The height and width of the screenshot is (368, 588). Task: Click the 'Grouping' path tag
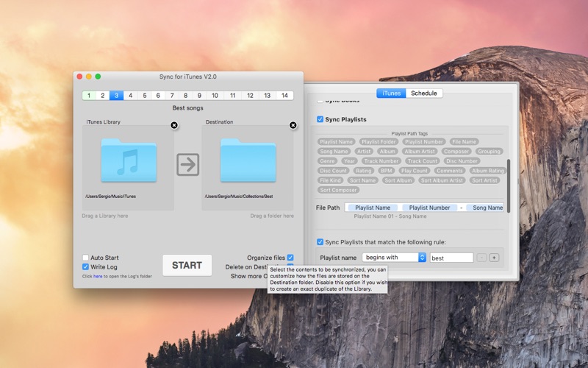pyautogui.click(x=489, y=152)
